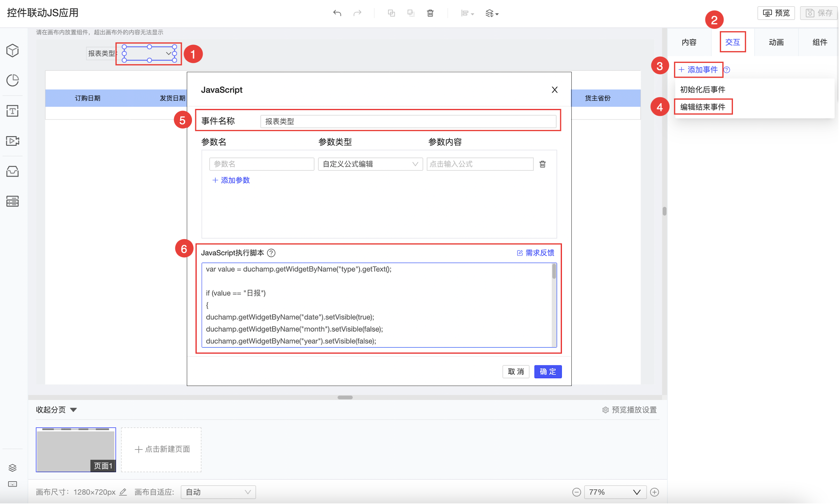Select the text component icon in sidebar
This screenshot has width=839, height=504.
point(12,111)
